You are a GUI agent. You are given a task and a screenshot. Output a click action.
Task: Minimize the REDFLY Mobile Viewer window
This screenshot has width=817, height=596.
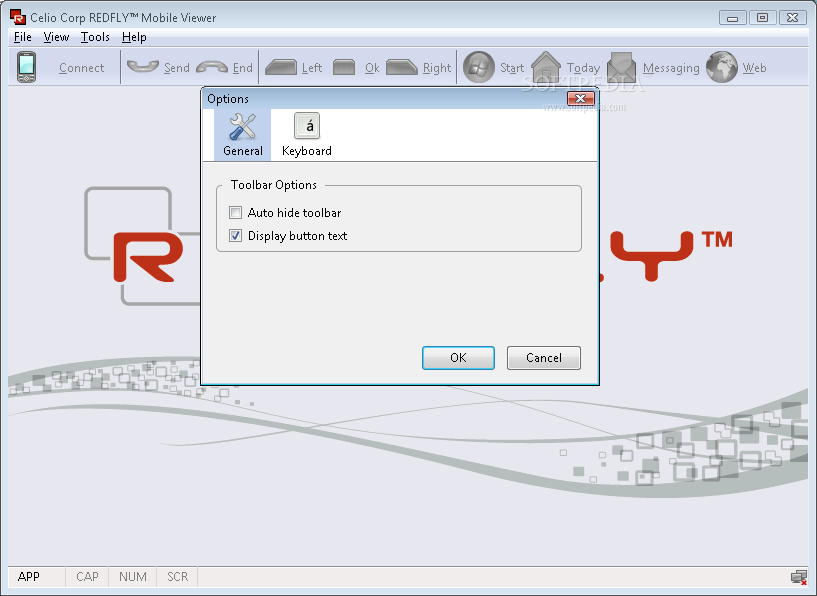pos(733,18)
